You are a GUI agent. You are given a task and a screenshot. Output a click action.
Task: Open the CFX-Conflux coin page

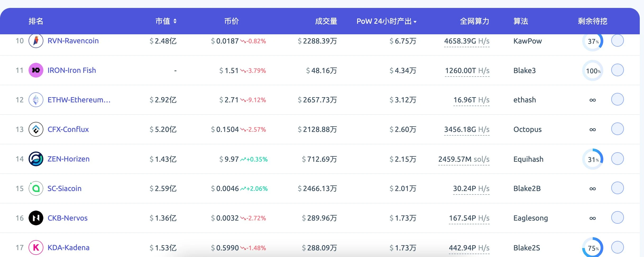(x=68, y=129)
